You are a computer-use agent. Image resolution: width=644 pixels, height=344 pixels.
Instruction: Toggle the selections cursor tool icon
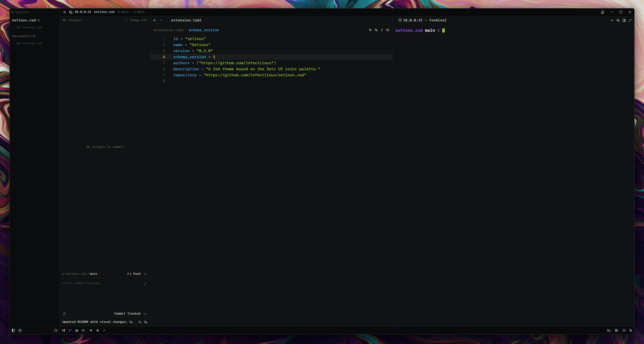click(x=382, y=30)
